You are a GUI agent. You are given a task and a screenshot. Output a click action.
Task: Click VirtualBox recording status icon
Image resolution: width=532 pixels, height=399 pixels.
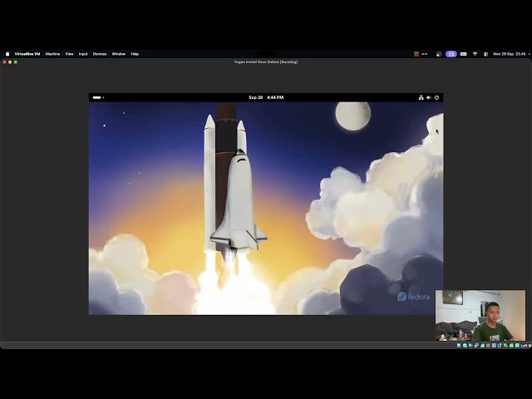tap(500, 346)
